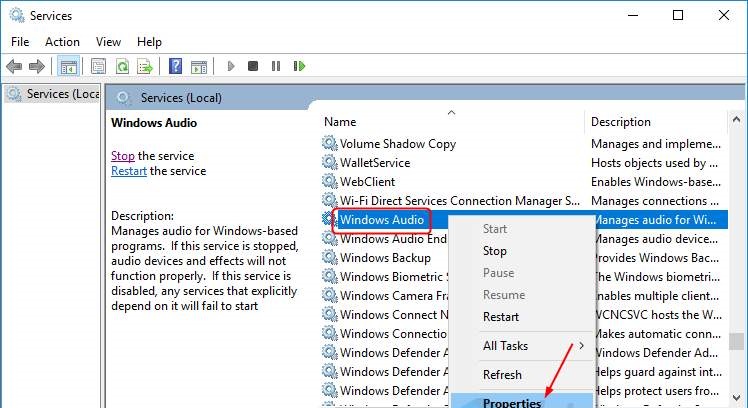This screenshot has width=748, height=408.
Task: Click the Restart the service link
Action: (129, 171)
